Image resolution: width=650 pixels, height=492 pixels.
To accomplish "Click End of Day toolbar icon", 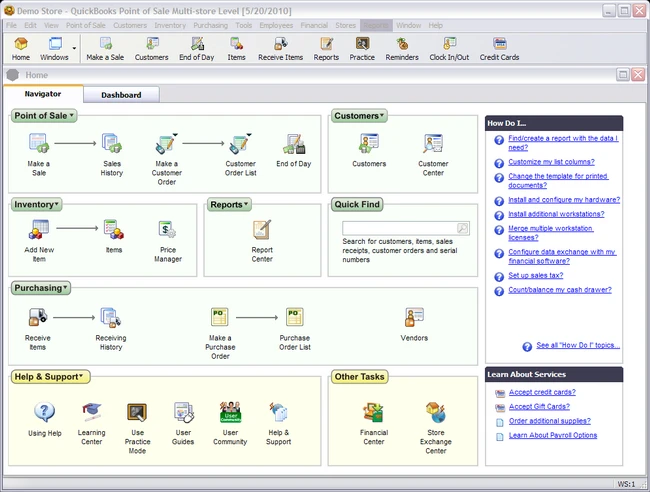I will tap(197, 49).
